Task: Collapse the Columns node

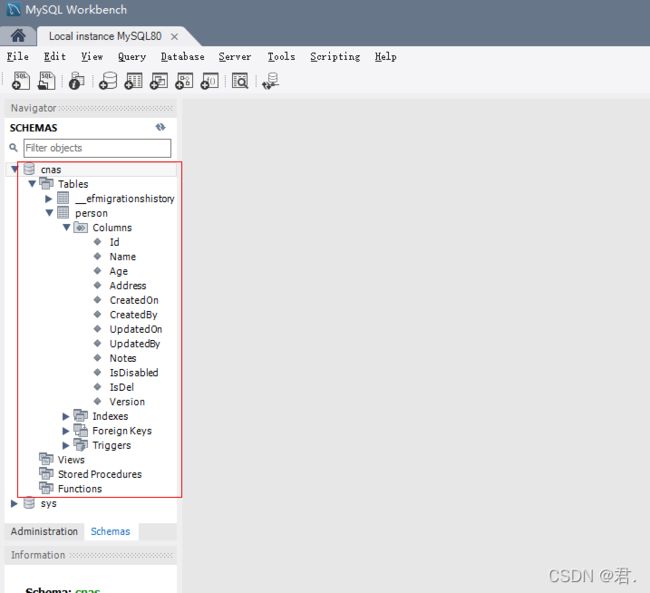Action: (66, 227)
